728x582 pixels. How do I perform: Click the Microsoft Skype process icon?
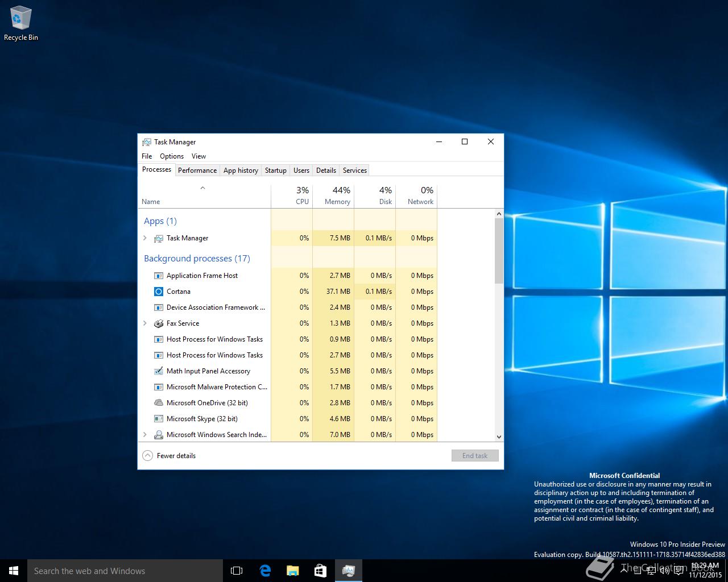159,419
